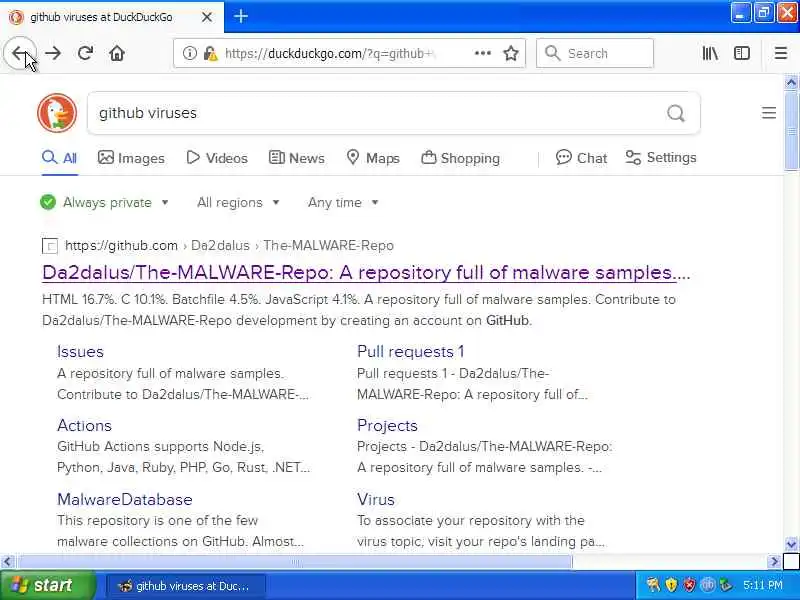800x600 pixels.
Task: Click horizontal scrollbar right arrow
Action: pyautogui.click(x=774, y=562)
